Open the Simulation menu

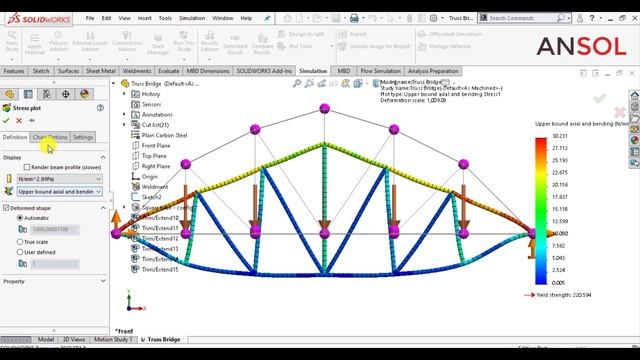point(192,18)
